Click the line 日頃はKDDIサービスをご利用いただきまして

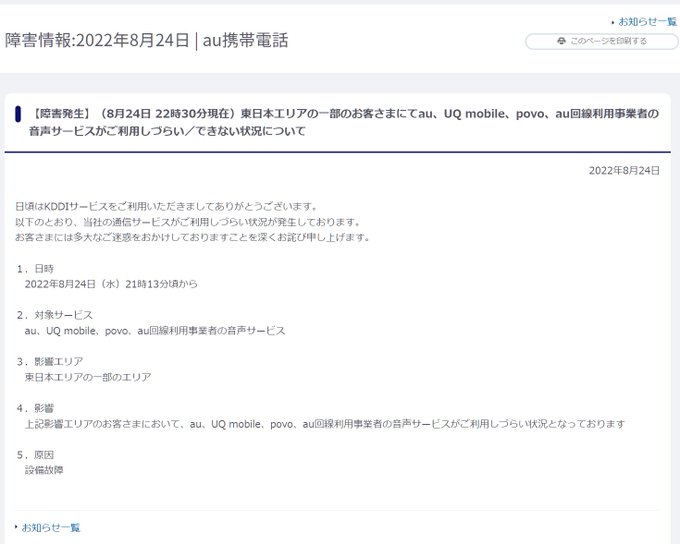(167, 206)
